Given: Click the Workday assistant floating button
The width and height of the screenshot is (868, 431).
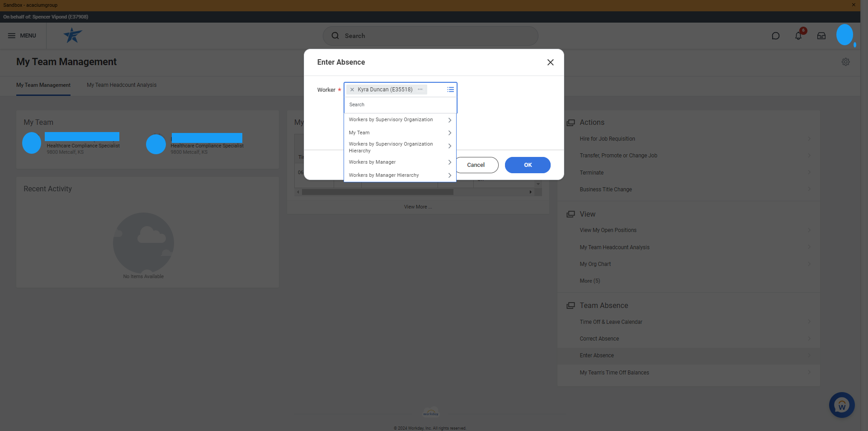Looking at the screenshot, I should tap(842, 405).
